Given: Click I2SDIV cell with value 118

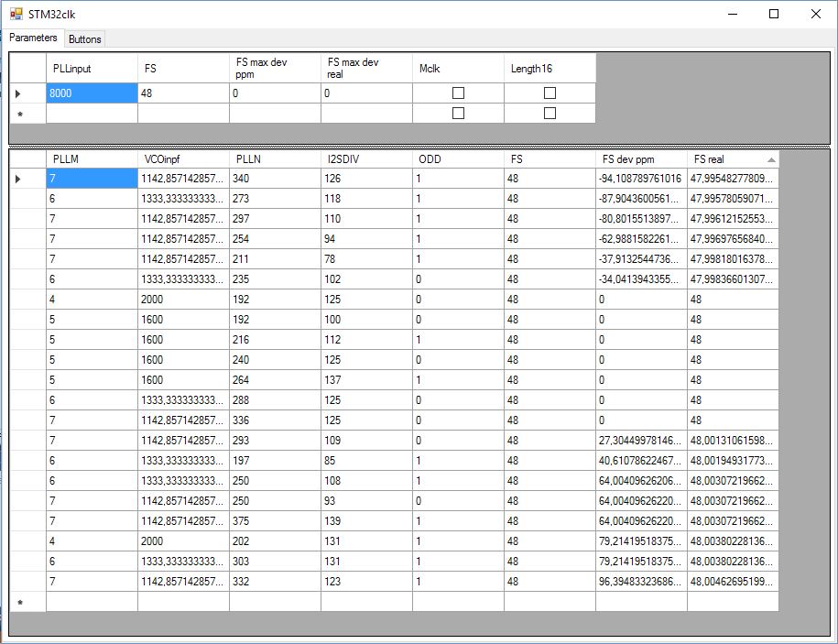Looking at the screenshot, I should (366, 199).
